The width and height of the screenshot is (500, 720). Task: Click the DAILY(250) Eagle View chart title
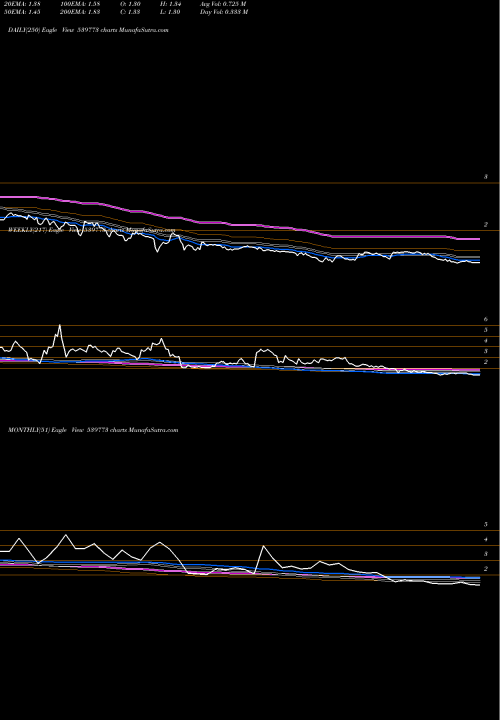88,30
